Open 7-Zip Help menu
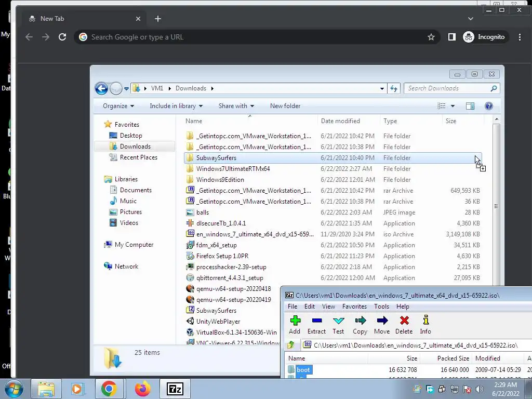Image resolution: width=532 pixels, height=399 pixels. (x=403, y=307)
